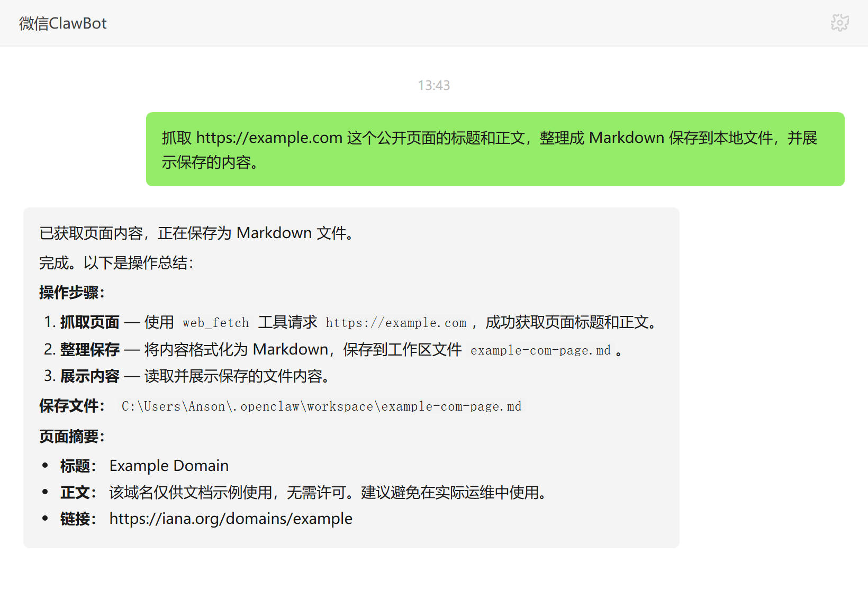The height and width of the screenshot is (599, 868).
Task: Click the https://example.com code in step 1
Action: 396,323
